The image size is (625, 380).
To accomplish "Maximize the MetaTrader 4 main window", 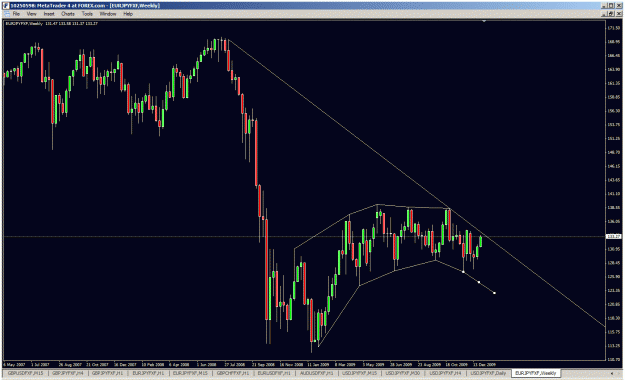I will pos(612,6).
